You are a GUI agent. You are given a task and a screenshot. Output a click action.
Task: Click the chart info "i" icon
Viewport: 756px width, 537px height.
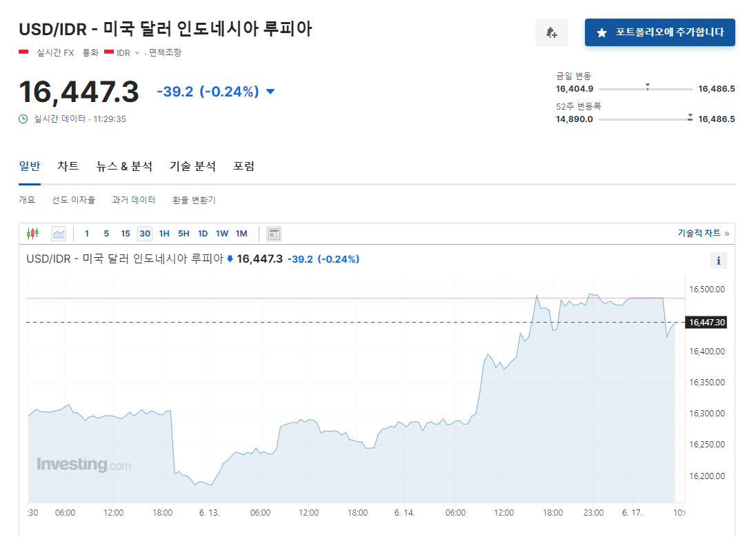coord(718,261)
